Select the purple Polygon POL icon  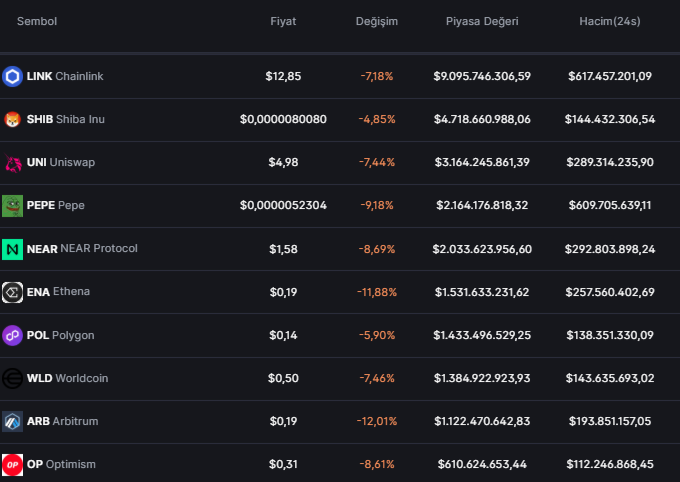pyautogui.click(x=12, y=335)
